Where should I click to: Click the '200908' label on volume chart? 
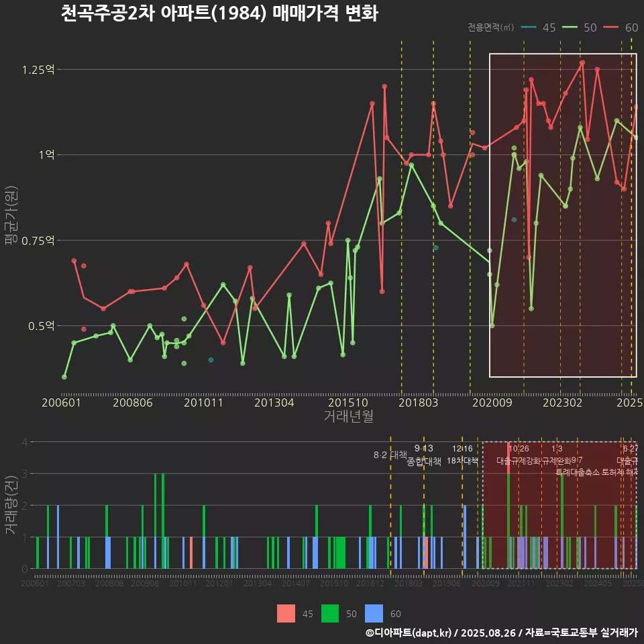145,583
